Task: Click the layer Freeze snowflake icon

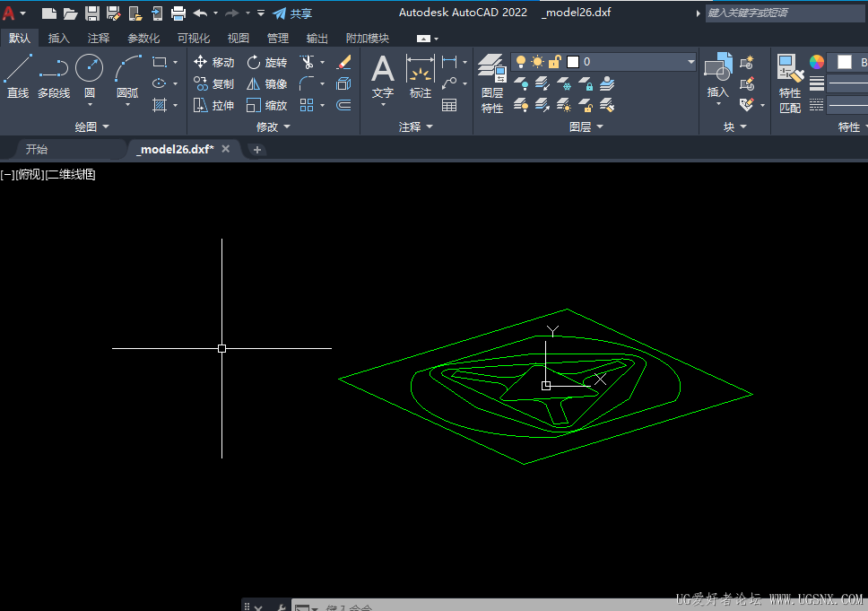Action: 564,83
